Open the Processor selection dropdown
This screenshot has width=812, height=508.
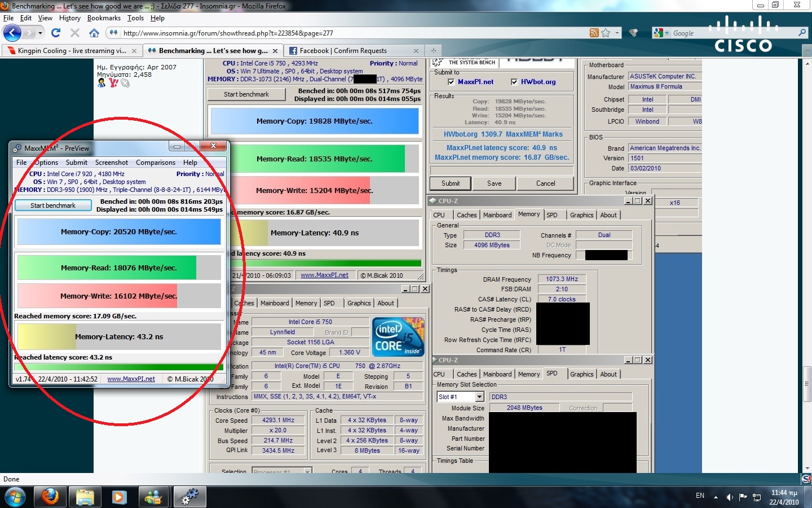coord(307,471)
